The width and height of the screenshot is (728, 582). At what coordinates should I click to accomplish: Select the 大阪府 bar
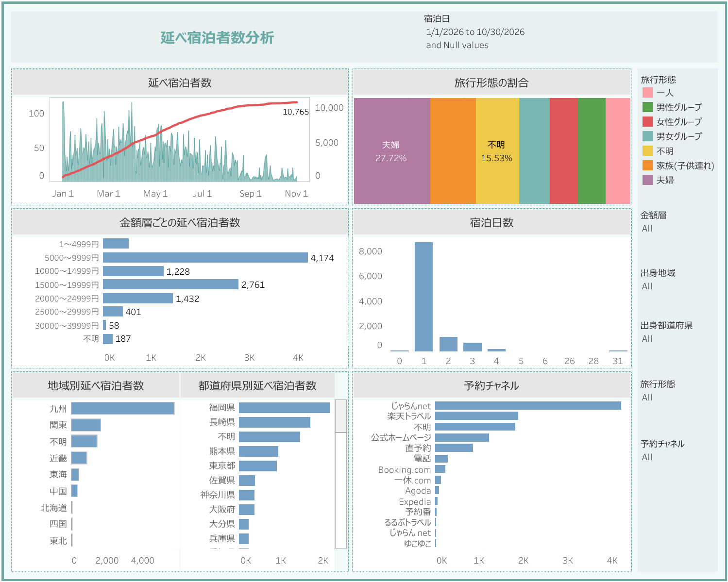click(x=247, y=510)
